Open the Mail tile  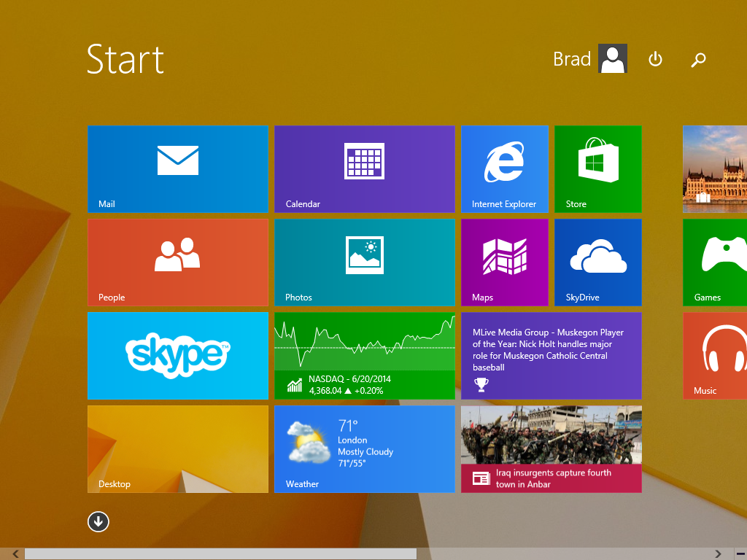[x=178, y=169]
